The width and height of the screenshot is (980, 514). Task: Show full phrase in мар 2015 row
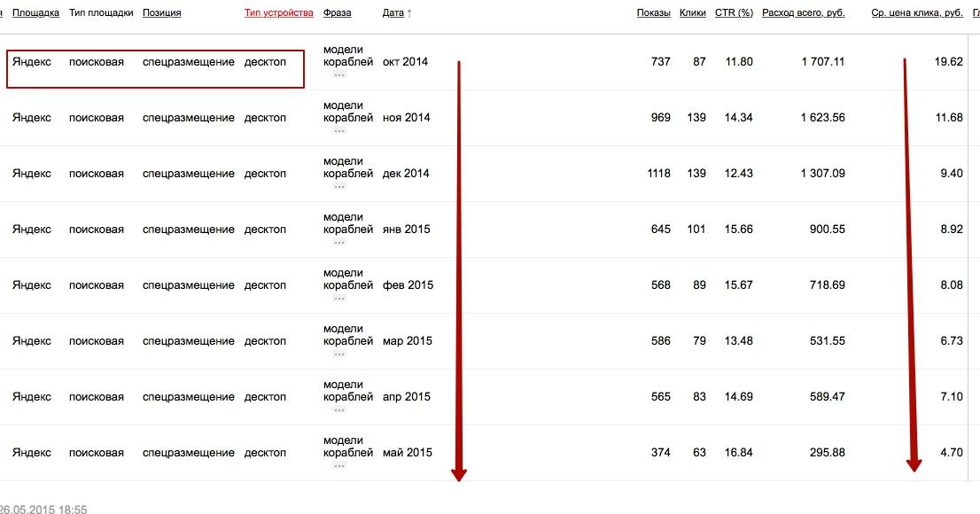point(338,354)
